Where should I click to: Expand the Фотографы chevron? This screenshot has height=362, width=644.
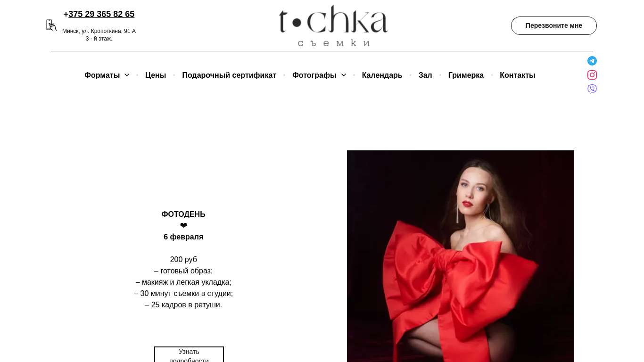click(344, 75)
